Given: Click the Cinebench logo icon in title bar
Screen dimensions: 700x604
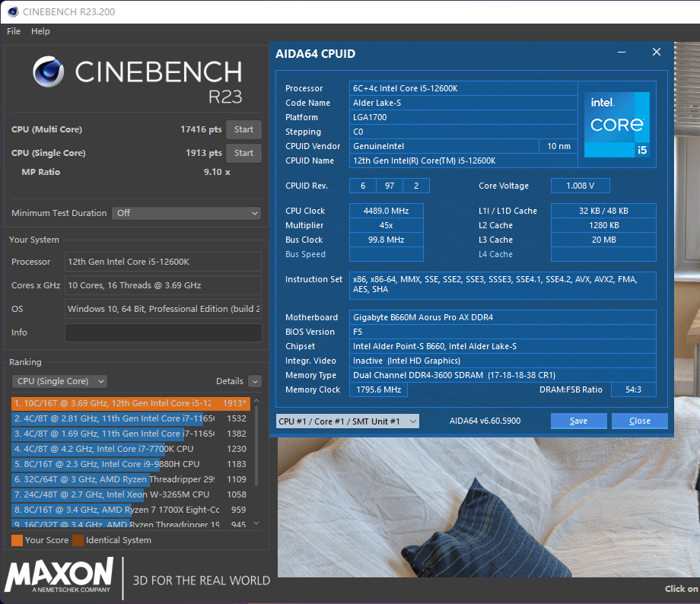Looking at the screenshot, I should (x=12, y=11).
